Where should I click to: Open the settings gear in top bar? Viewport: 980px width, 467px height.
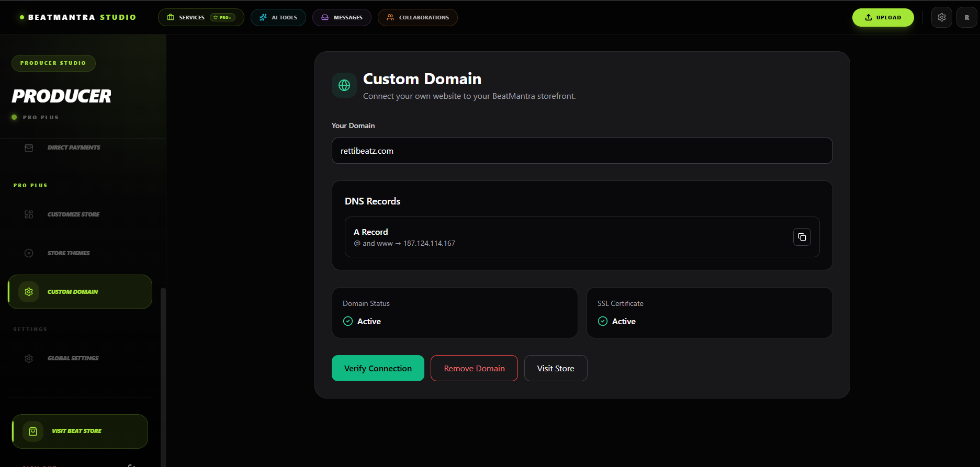coord(941,17)
